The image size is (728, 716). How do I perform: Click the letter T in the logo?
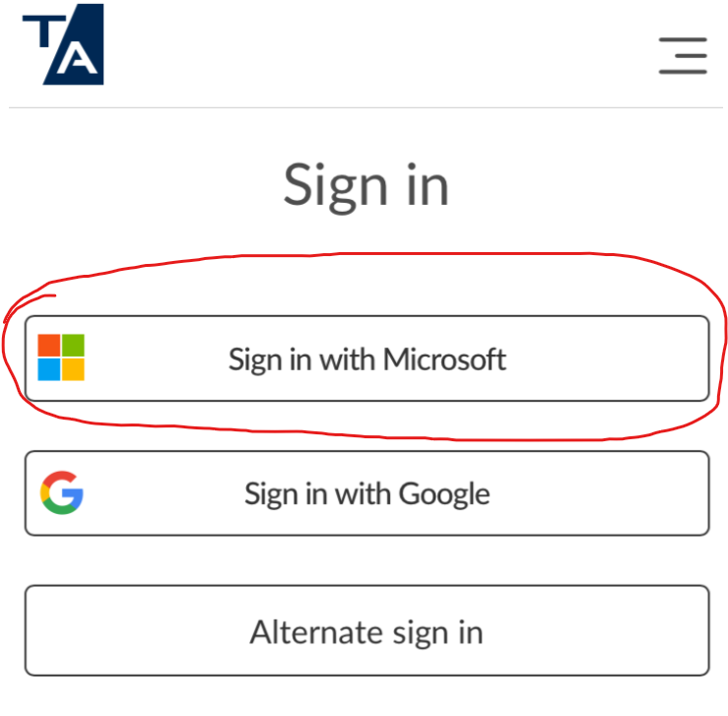(x=44, y=32)
